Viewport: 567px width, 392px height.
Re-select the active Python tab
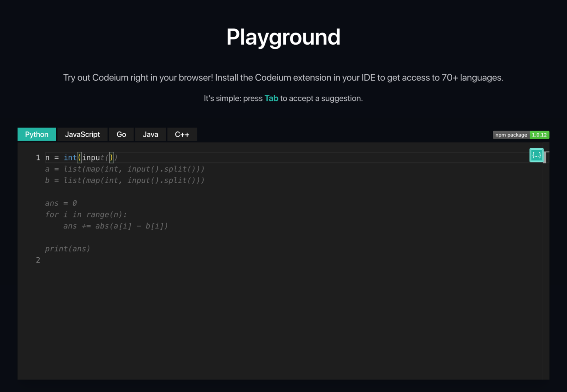click(x=37, y=134)
